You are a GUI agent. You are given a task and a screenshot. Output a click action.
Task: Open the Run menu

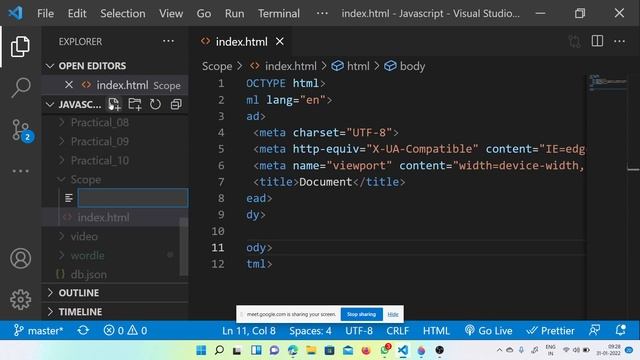(234, 13)
